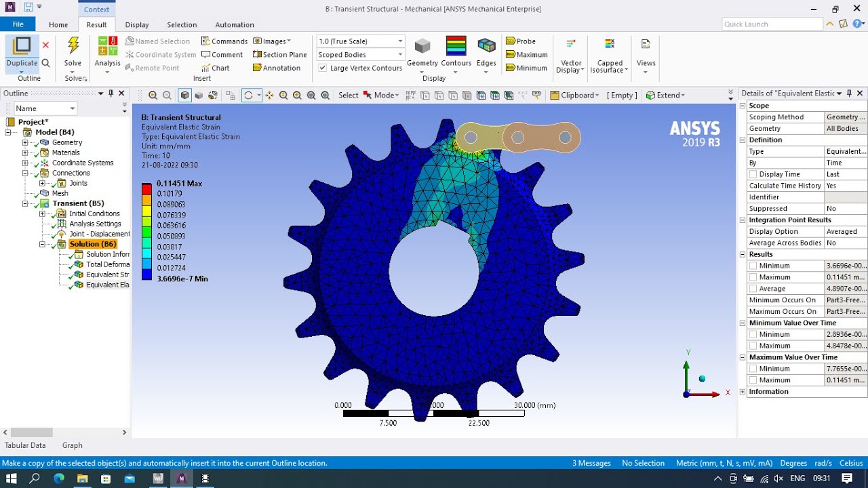
Task: Insert a Comment
Action: (222, 55)
